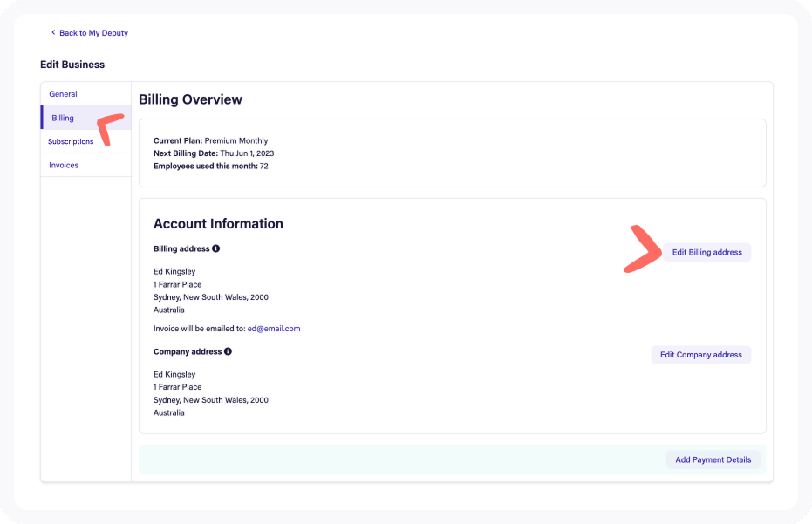Click the Billing Overview heading
This screenshot has height=524, width=812.
(190, 99)
